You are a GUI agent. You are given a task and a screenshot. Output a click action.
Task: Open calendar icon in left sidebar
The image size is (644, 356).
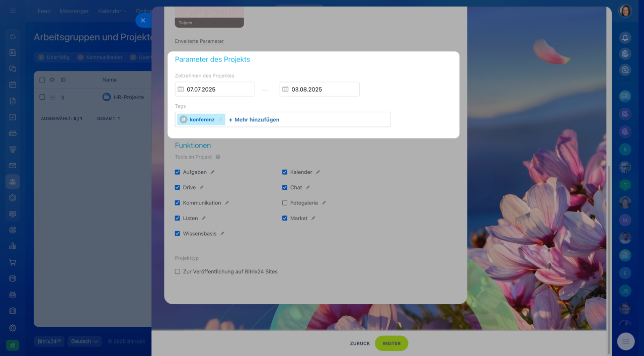[x=13, y=85]
